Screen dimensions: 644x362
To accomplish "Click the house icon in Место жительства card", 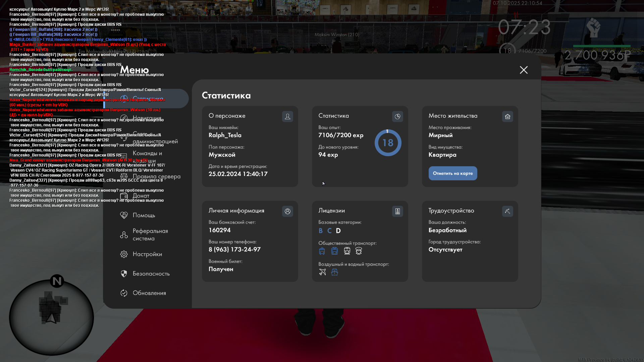I will pos(507,116).
